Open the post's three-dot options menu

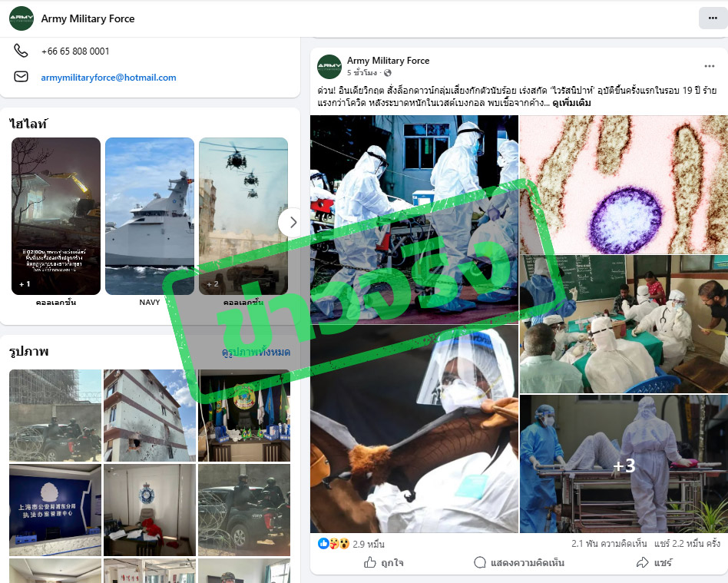point(709,66)
